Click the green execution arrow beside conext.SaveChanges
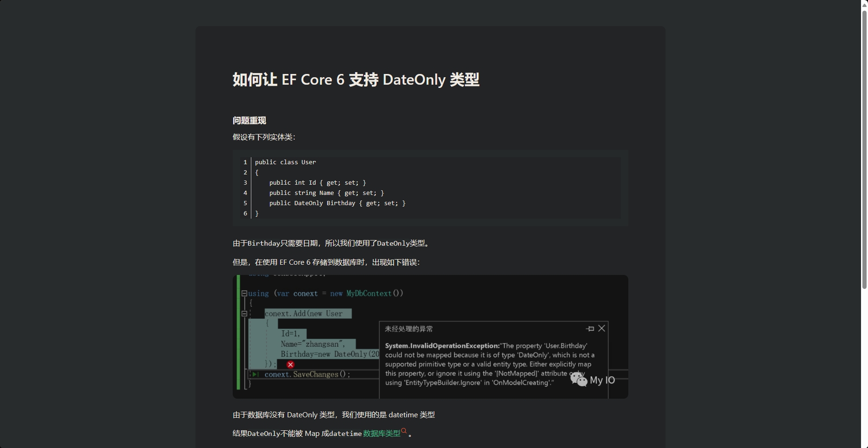This screenshot has height=448, width=868. click(x=255, y=374)
